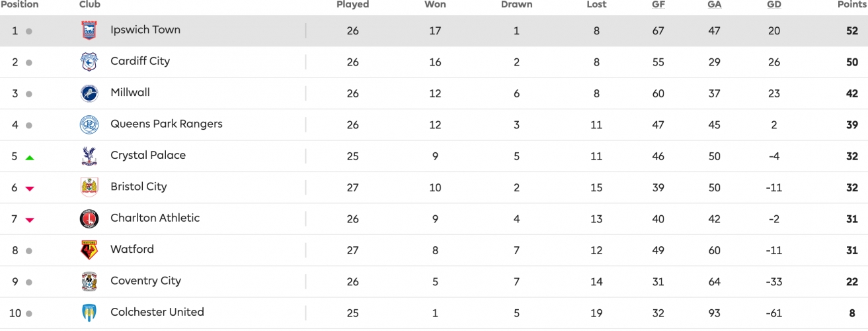Click the GD column header

pos(773,5)
